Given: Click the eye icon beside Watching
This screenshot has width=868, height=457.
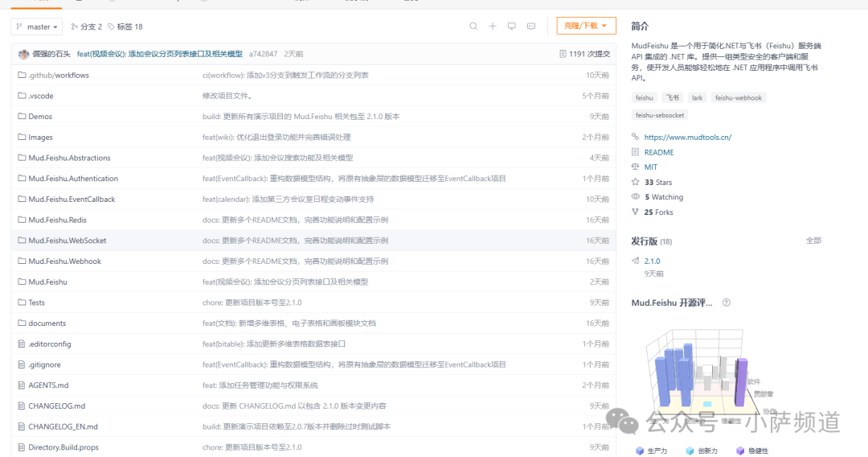Looking at the screenshot, I should [635, 196].
